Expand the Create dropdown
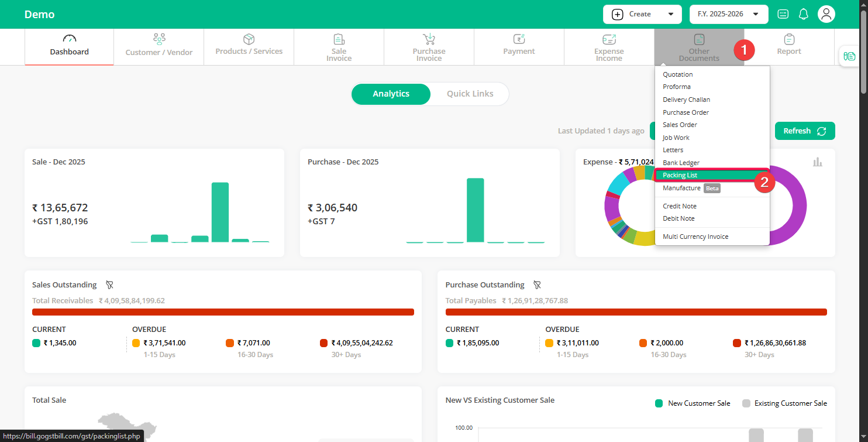The height and width of the screenshot is (442, 868). 642,14
